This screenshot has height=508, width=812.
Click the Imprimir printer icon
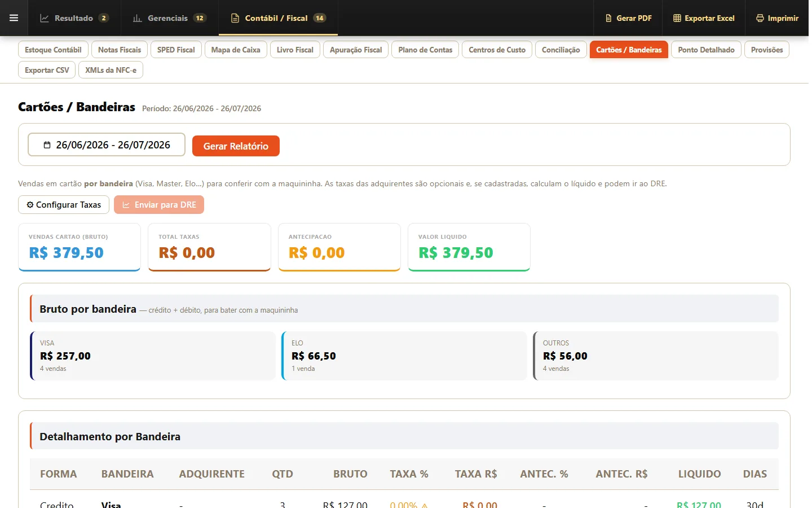760,18
